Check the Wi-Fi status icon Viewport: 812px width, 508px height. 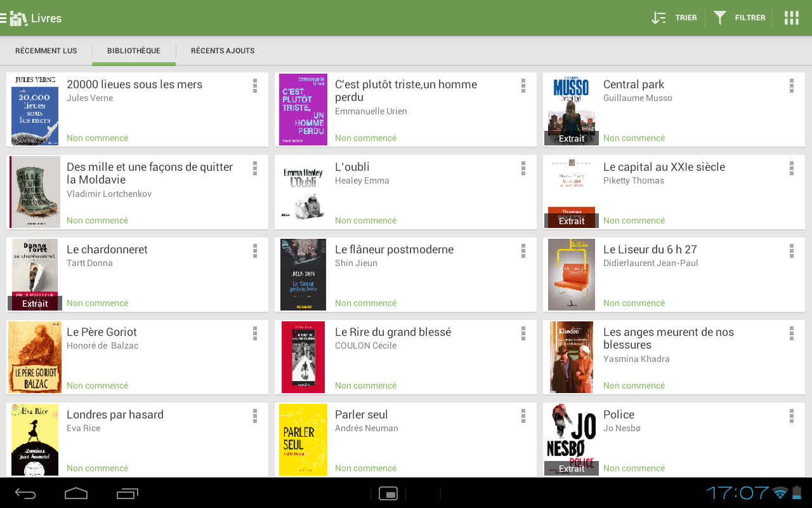(780, 493)
